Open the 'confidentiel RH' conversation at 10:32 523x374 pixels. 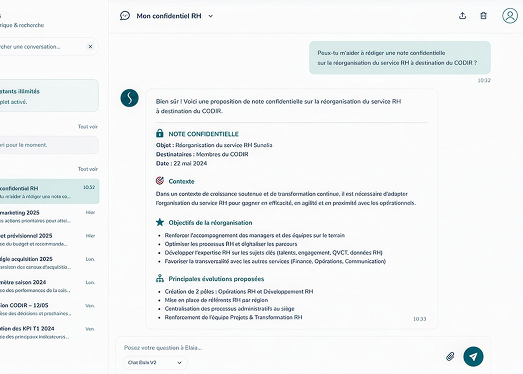pos(49,192)
